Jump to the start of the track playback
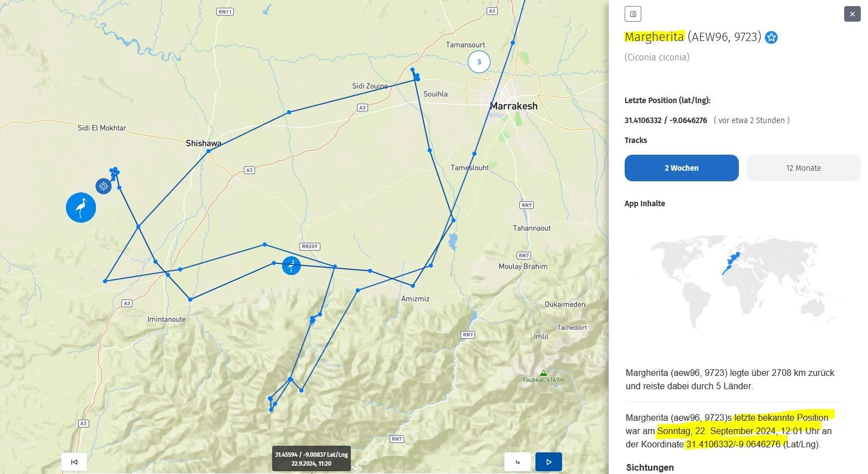This screenshot has height=474, width=868. pyautogui.click(x=74, y=462)
